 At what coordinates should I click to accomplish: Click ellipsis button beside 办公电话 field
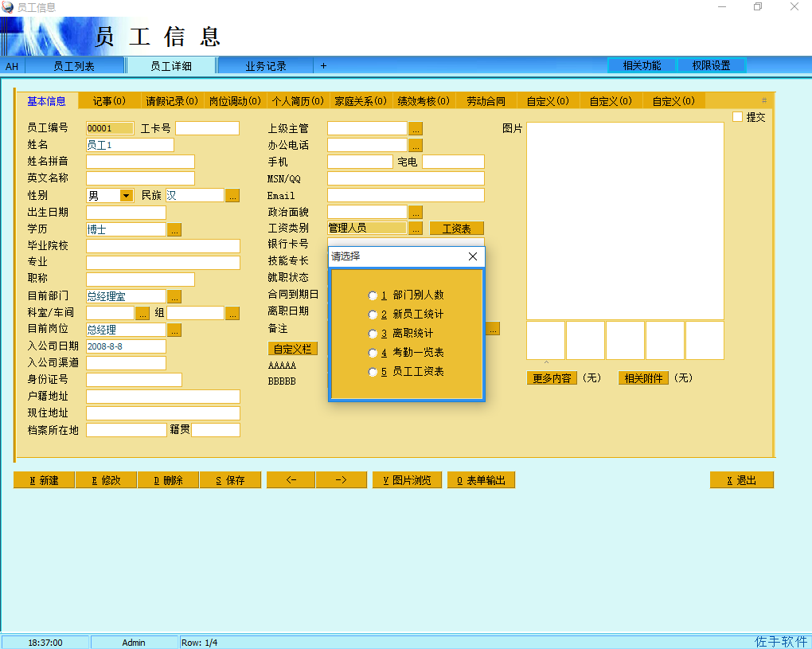[416, 145]
